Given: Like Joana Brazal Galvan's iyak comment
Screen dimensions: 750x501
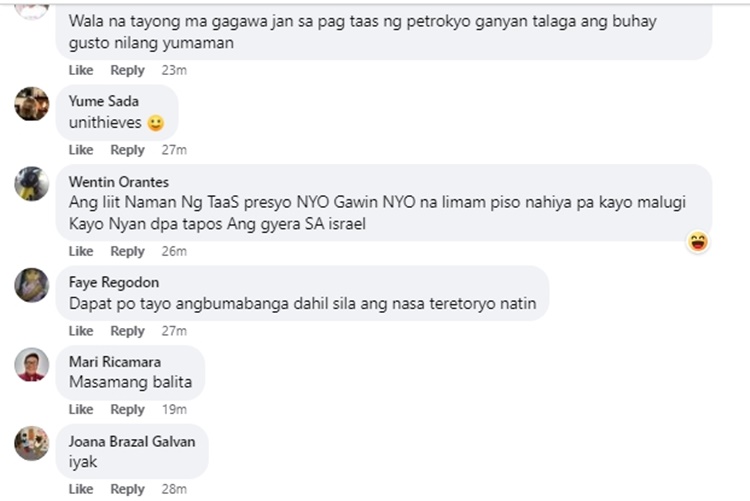Looking at the screenshot, I should pyautogui.click(x=81, y=489).
